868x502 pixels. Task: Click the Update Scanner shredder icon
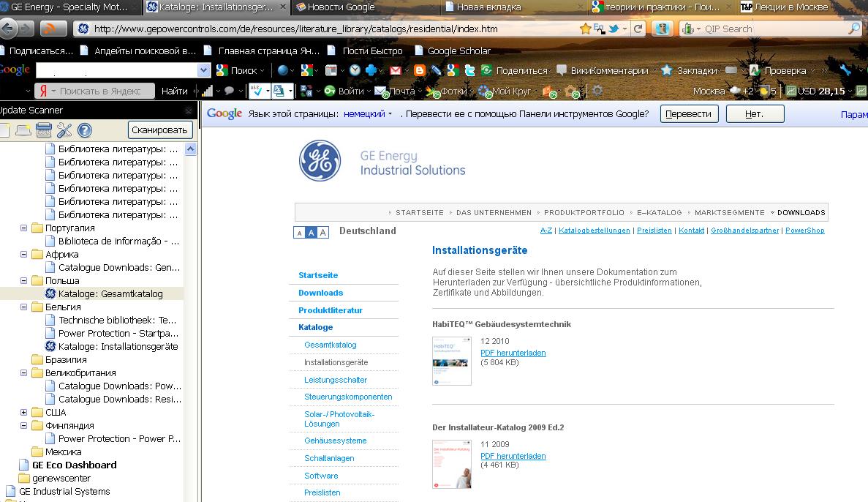click(x=44, y=130)
